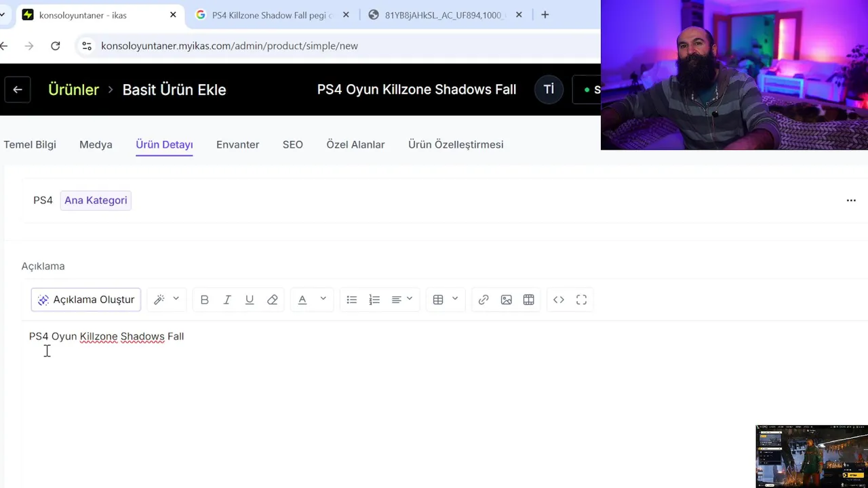Open the Temel Bilgi tab

click(30, 144)
